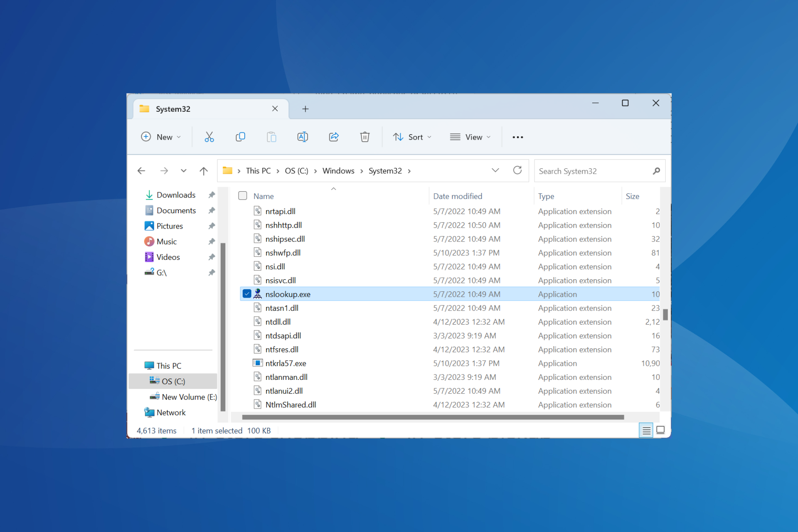Click the nslookup.exe application icon
This screenshot has height=532, width=798.
coord(258,294)
